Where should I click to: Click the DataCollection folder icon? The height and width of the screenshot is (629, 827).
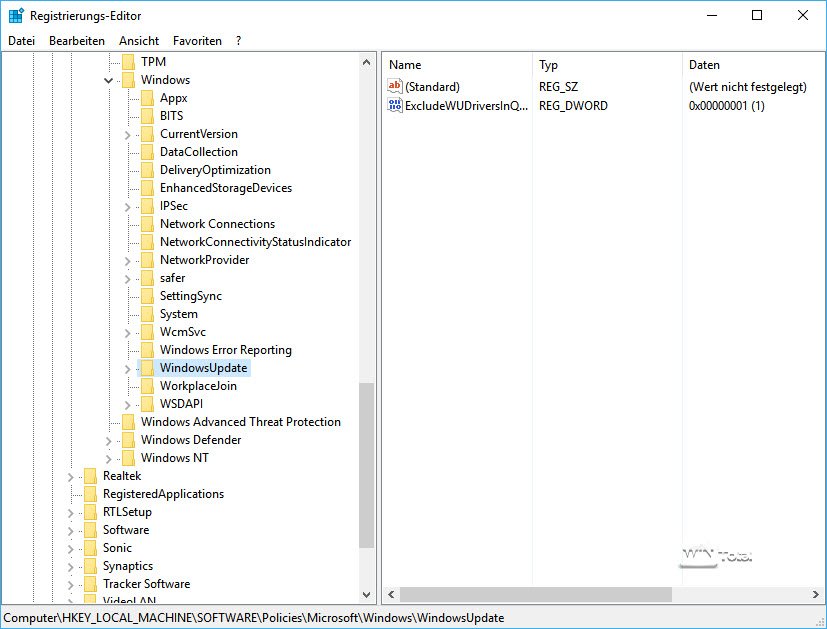[x=147, y=152]
